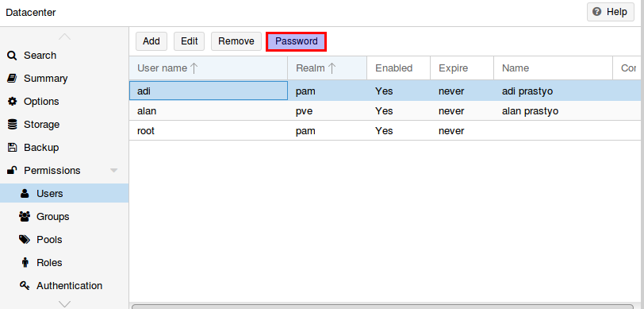Click the Remove user button
Viewport: 644px width, 309px height.
click(x=236, y=41)
